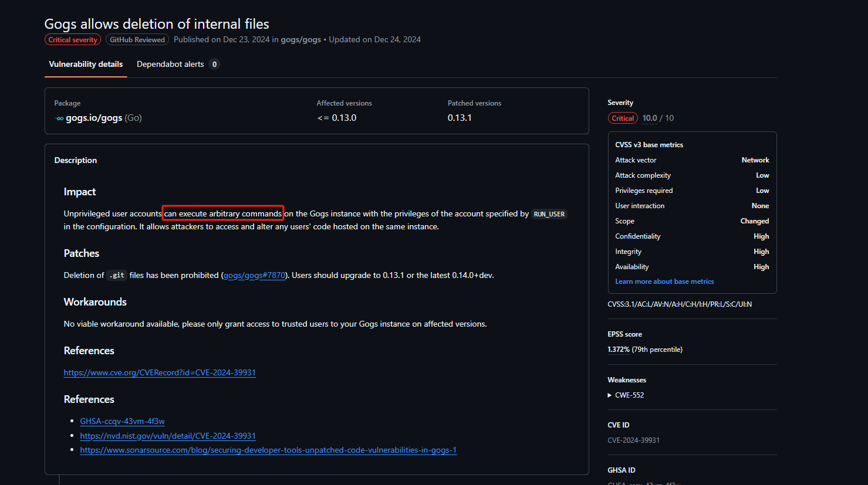Click the gogs/gogs repository name in header
This screenshot has height=485, width=868.
point(300,40)
